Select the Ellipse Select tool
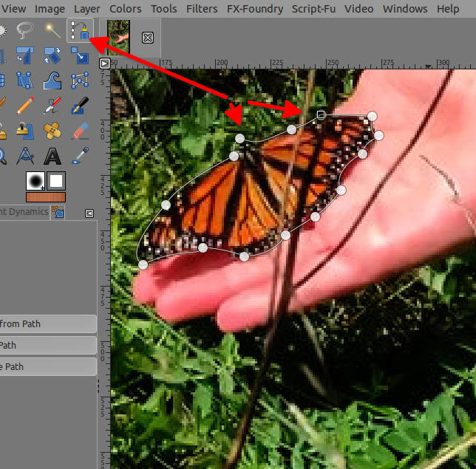Screen dimensions: 476x469 (x=2, y=30)
